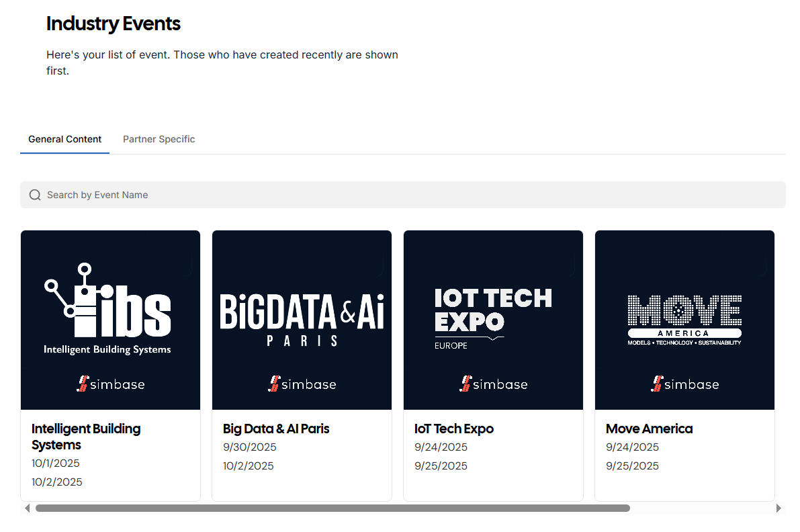
Task: Click the Move America title
Action: 649,429
